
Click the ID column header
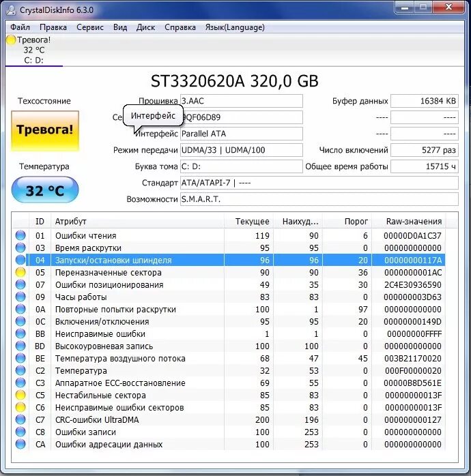pyautogui.click(x=40, y=222)
